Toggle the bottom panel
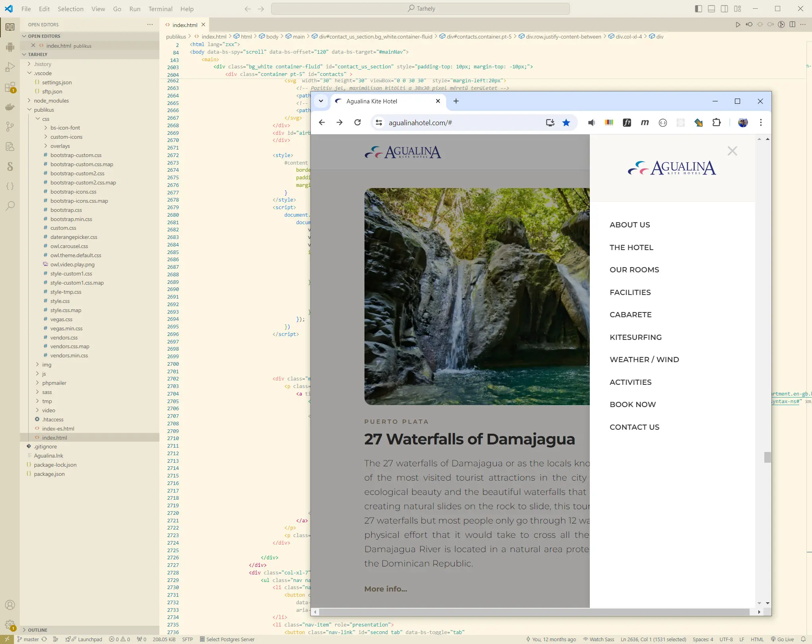Viewport: 812px width, 644px height. [711, 9]
